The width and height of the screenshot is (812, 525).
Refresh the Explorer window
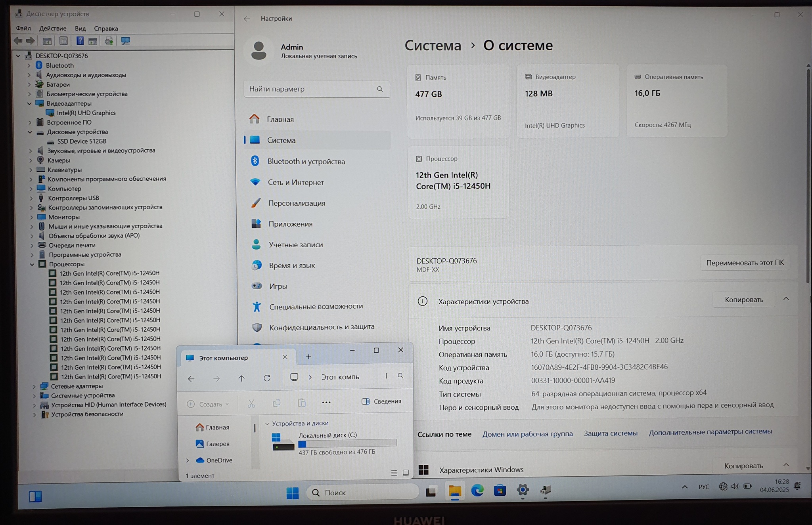tap(267, 378)
